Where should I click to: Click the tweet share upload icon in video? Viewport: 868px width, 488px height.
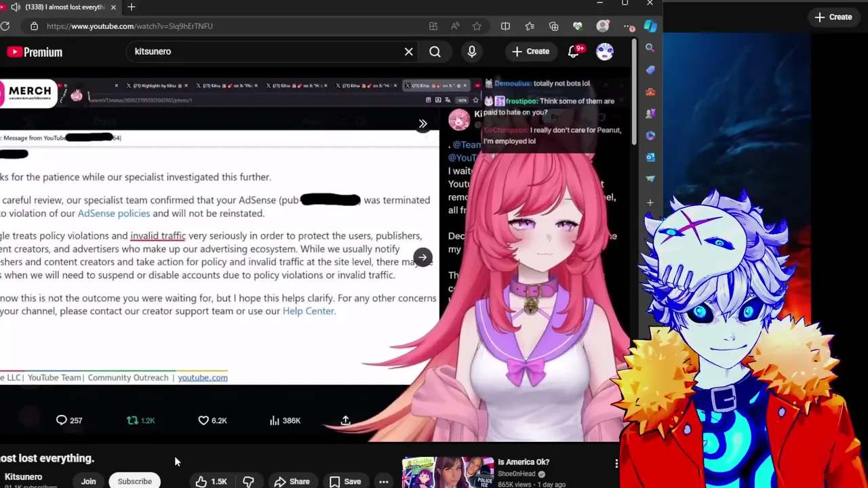pyautogui.click(x=345, y=420)
